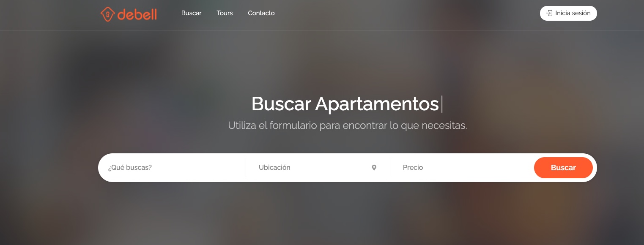Click the debell wordmark text
Viewport: 644px width, 245px height.
point(137,15)
